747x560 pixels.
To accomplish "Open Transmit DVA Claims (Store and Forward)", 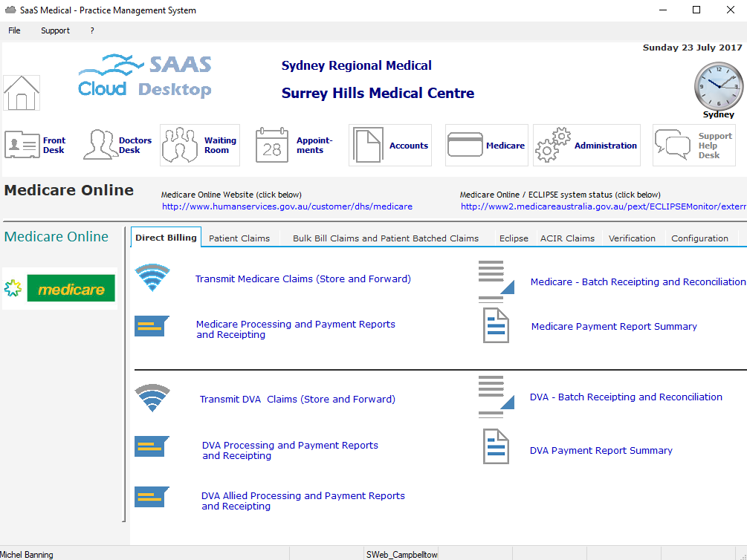I will click(x=297, y=399).
